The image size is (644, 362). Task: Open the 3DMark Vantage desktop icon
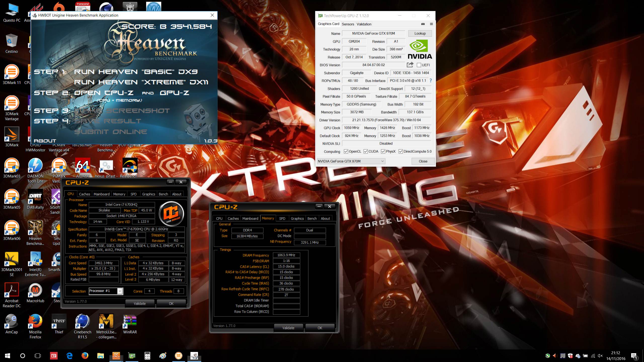coord(12,108)
